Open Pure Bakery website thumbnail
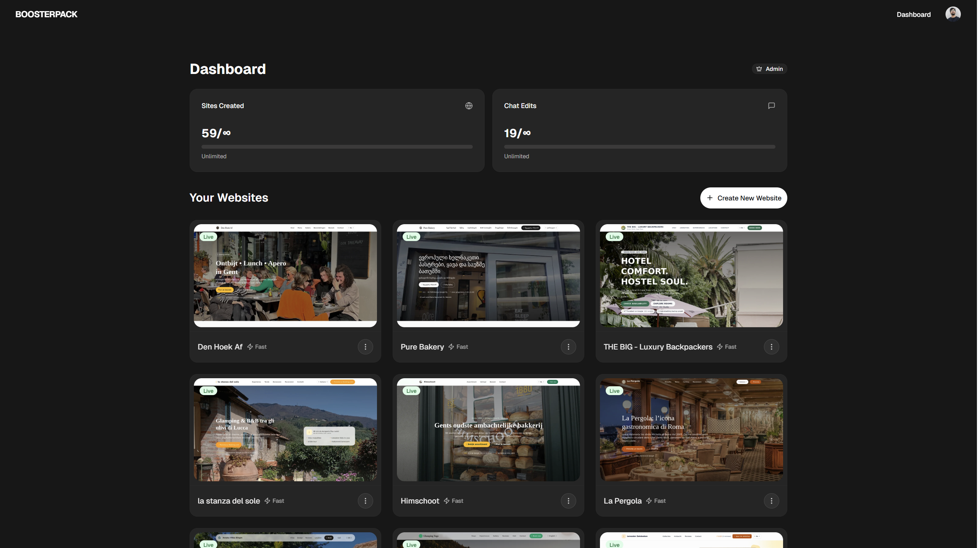980x548 pixels. point(488,276)
